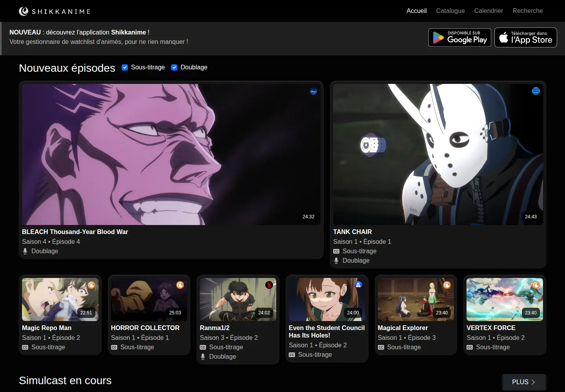Click 'Saison 3 • Épisode 2' under Ranma1/2
This screenshot has width=565, height=392.
(229, 338)
